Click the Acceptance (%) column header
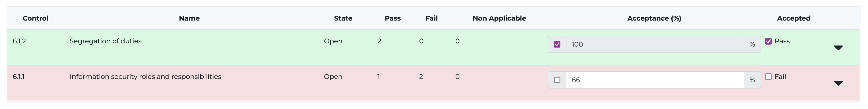Image resolution: width=868 pixels, height=109 pixels. (x=654, y=18)
